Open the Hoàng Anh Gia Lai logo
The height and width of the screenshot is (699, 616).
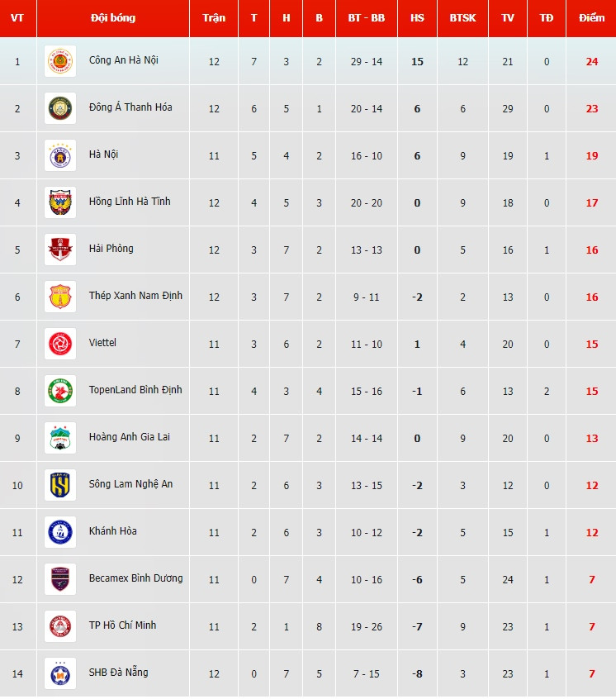[60, 438]
